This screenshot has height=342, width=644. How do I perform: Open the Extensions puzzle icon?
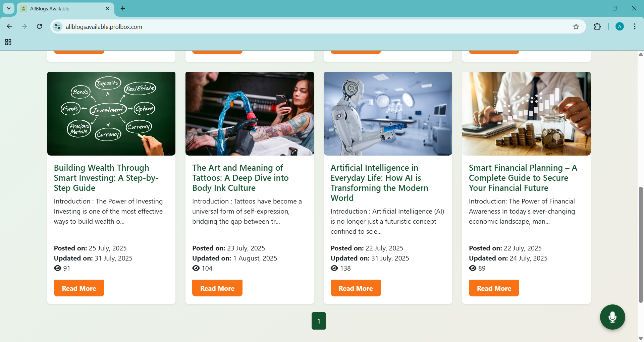(x=597, y=27)
